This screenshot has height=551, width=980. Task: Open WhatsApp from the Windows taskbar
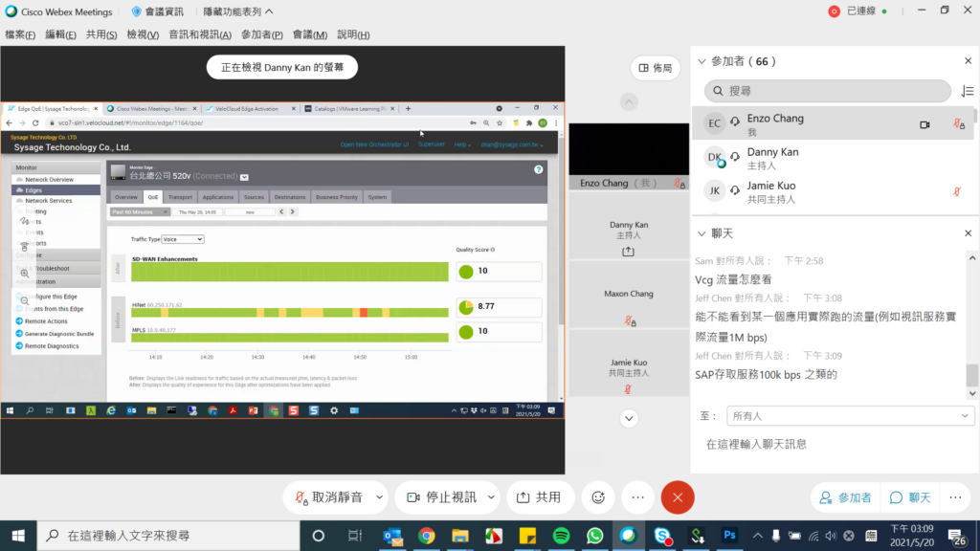click(x=594, y=536)
